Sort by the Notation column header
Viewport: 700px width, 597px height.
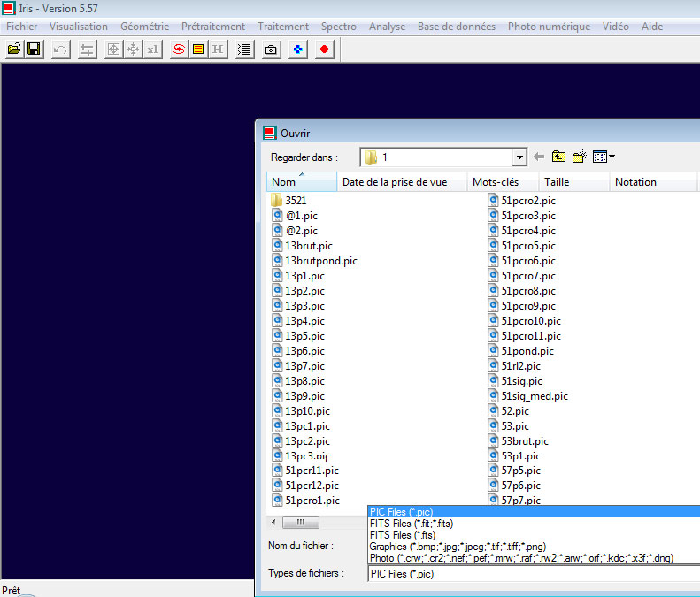653,182
